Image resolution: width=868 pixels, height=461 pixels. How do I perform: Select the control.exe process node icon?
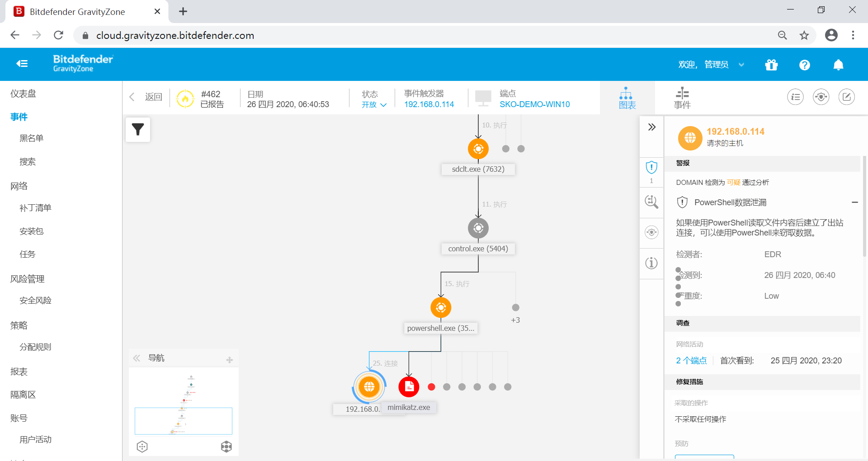tap(478, 228)
